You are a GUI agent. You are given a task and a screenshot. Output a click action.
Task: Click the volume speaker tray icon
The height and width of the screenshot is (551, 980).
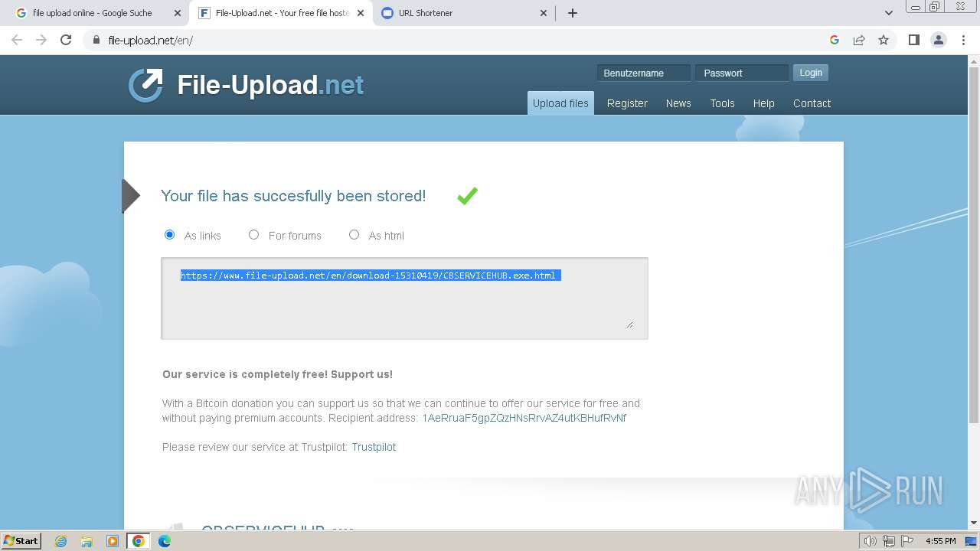tap(871, 541)
